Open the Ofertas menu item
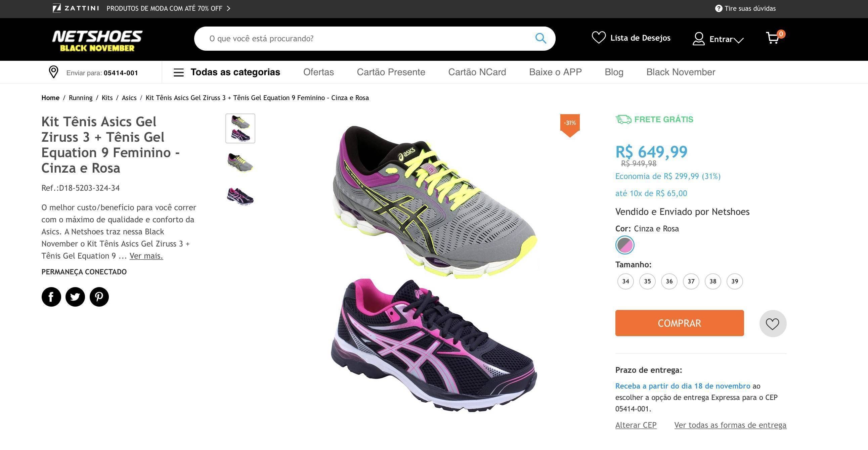The image size is (868, 450). 318,72
